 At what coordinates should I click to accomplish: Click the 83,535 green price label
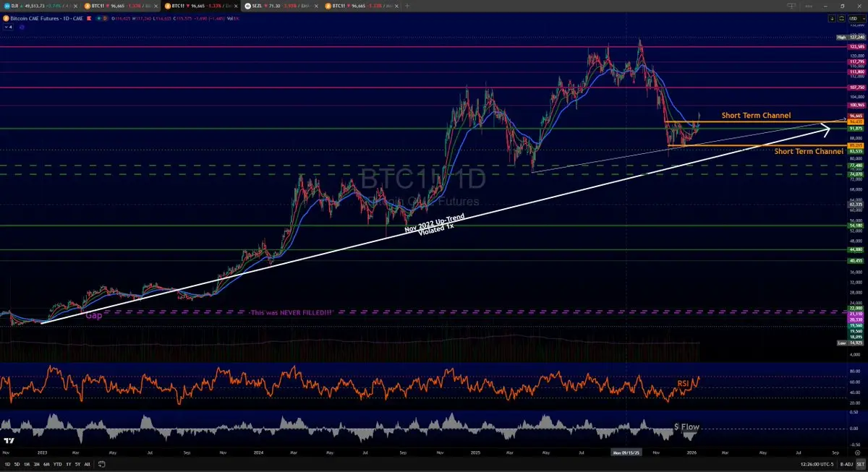(x=856, y=150)
